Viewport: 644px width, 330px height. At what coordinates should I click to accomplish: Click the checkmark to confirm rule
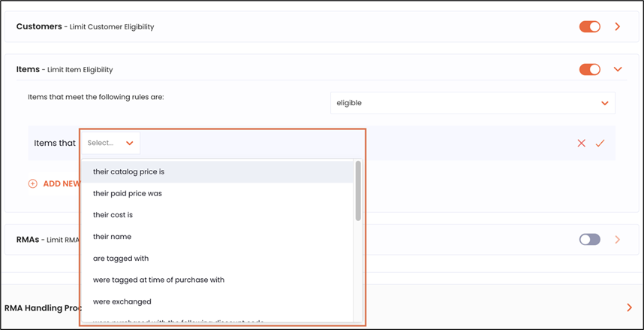tap(600, 143)
